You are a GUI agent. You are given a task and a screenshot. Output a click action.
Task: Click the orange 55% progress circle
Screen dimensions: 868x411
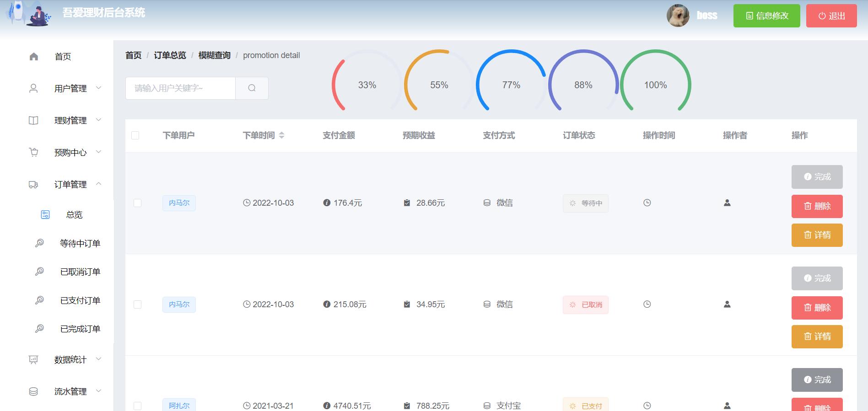coord(439,85)
